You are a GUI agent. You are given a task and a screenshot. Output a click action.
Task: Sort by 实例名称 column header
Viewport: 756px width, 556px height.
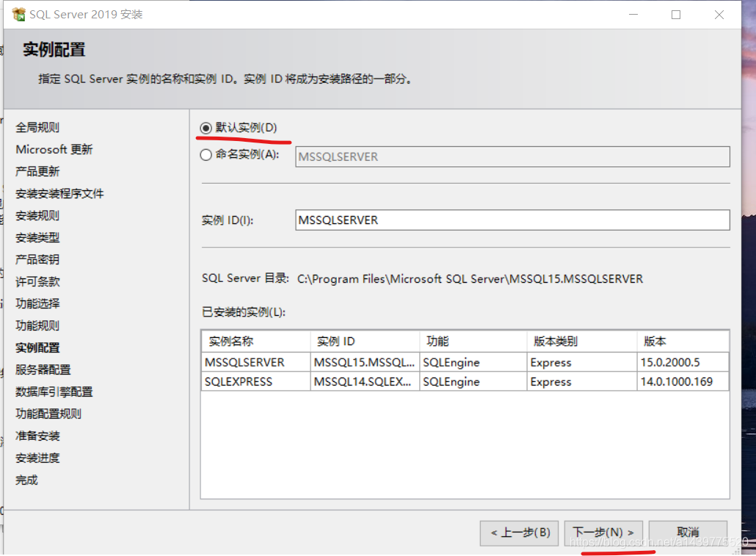256,342
